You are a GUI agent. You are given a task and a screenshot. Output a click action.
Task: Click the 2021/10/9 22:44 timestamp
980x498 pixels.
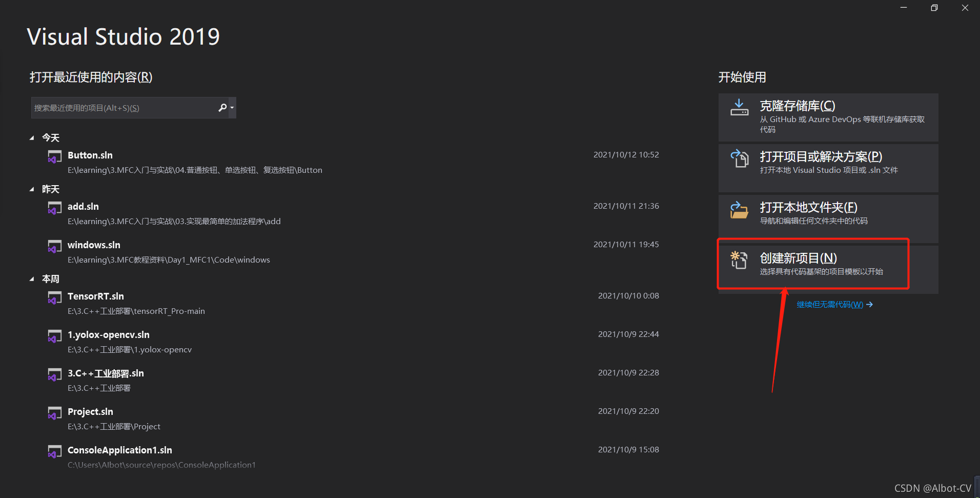point(628,334)
